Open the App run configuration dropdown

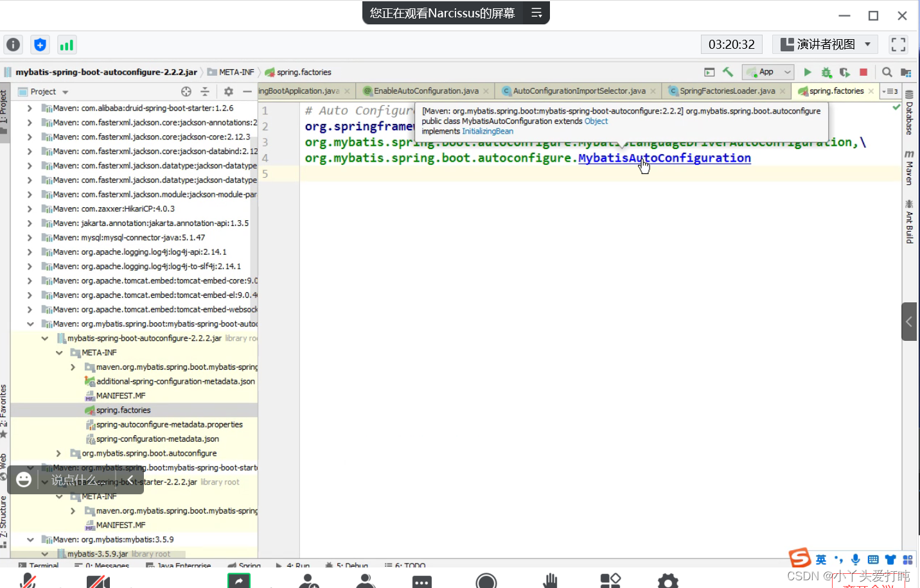pos(768,72)
